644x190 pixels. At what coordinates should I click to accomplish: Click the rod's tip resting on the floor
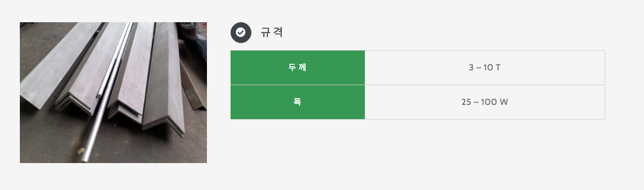coord(84,157)
